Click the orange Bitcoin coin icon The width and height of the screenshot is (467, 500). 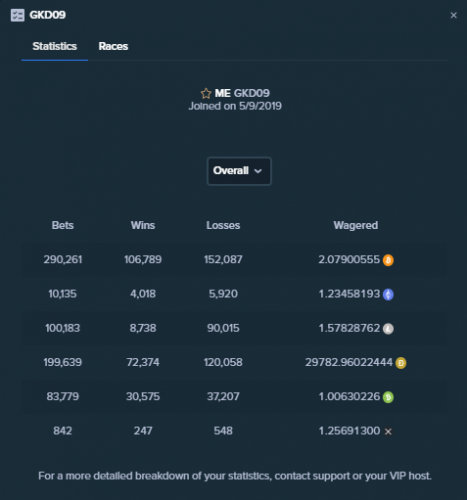tap(388, 260)
